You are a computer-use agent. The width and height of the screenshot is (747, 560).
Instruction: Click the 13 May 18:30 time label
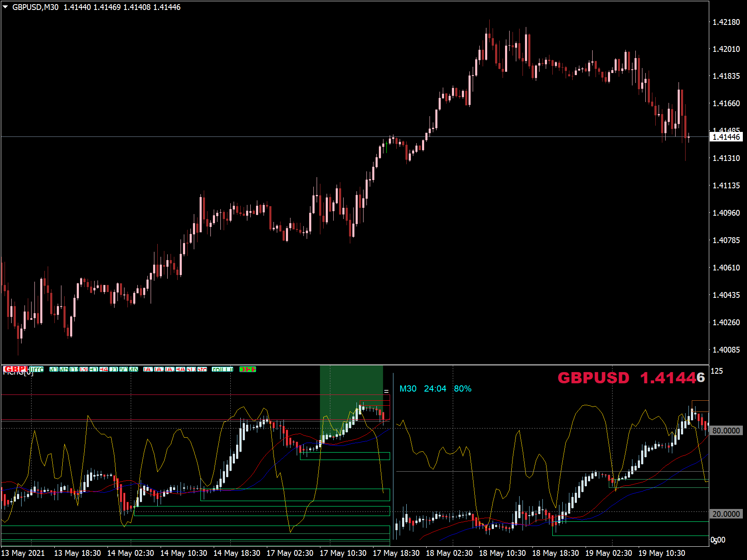click(x=78, y=553)
